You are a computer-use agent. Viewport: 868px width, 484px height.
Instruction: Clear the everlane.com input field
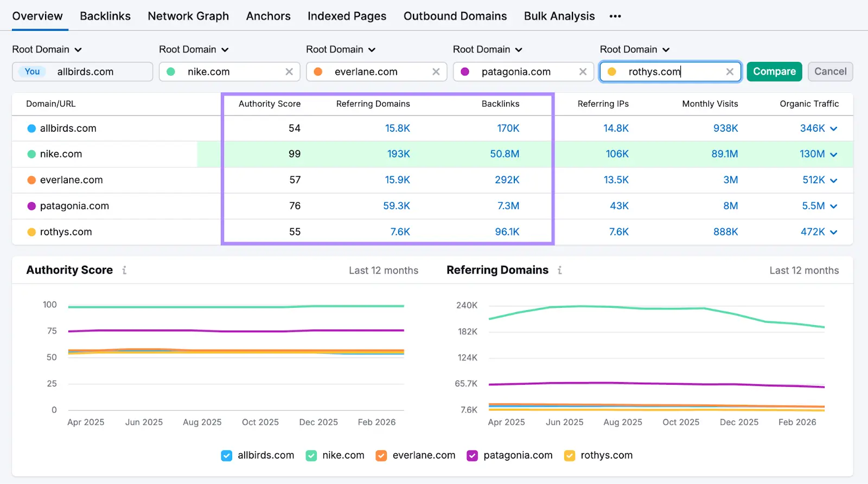point(436,72)
